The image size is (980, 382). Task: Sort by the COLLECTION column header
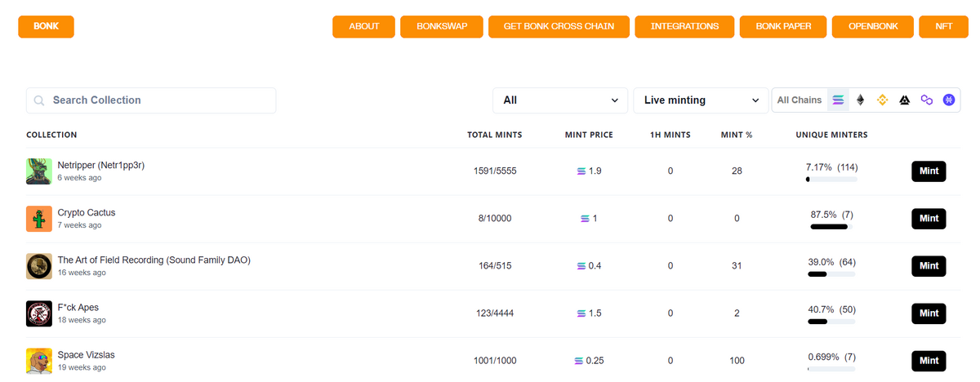tap(51, 135)
